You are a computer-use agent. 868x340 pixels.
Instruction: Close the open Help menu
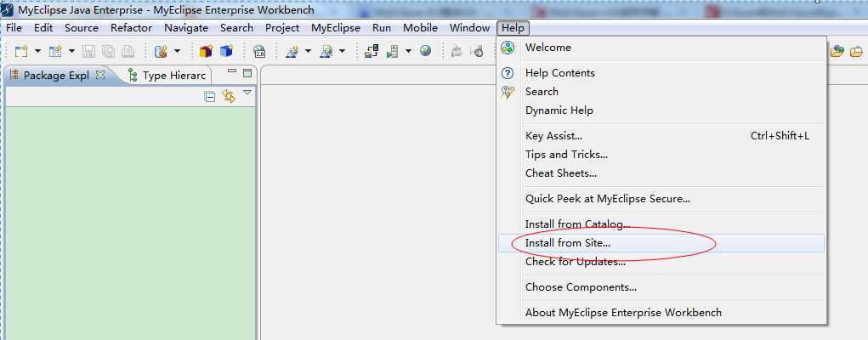pyautogui.click(x=513, y=28)
